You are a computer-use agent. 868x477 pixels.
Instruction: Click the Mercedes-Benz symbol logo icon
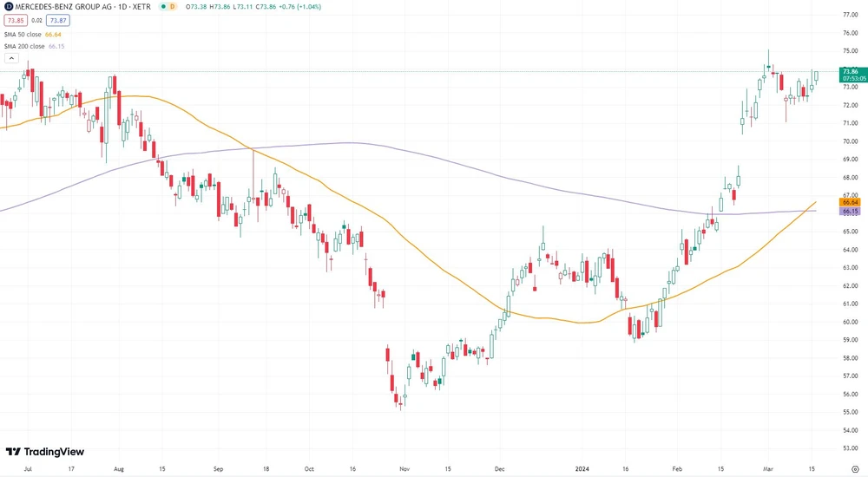8,7
